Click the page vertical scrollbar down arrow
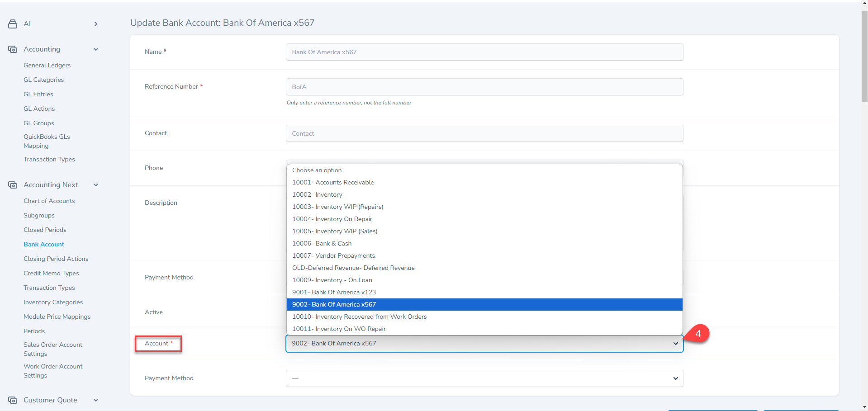This screenshot has width=868, height=411. pos(864,407)
